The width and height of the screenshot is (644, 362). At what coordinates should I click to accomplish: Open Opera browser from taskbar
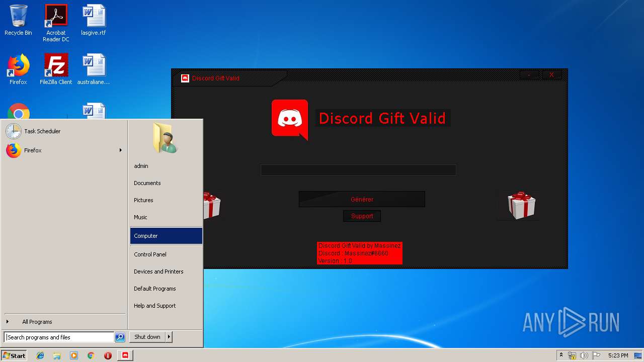[x=108, y=355]
